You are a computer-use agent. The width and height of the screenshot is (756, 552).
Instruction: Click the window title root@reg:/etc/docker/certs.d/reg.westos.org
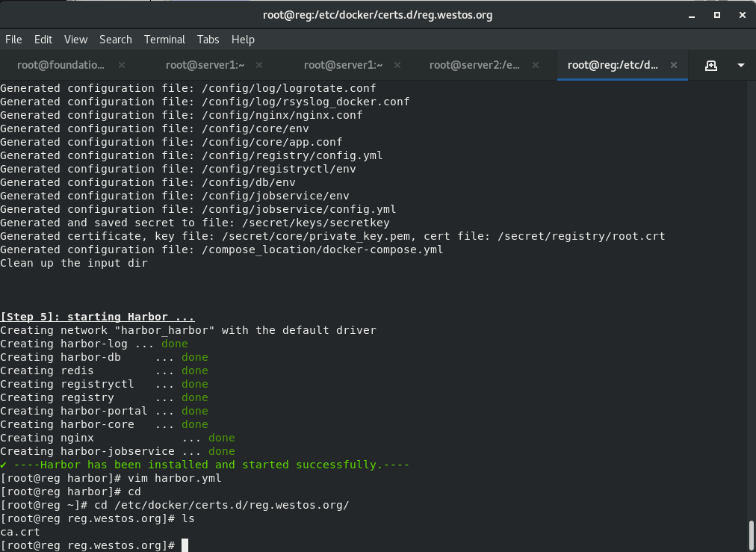point(377,16)
